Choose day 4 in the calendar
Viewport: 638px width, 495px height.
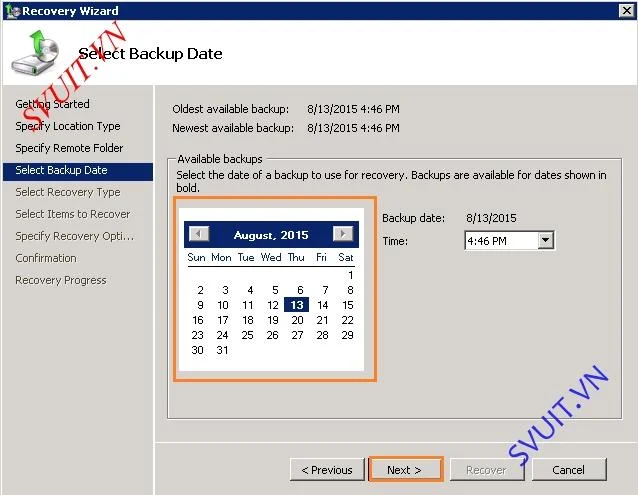pyautogui.click(x=250, y=290)
